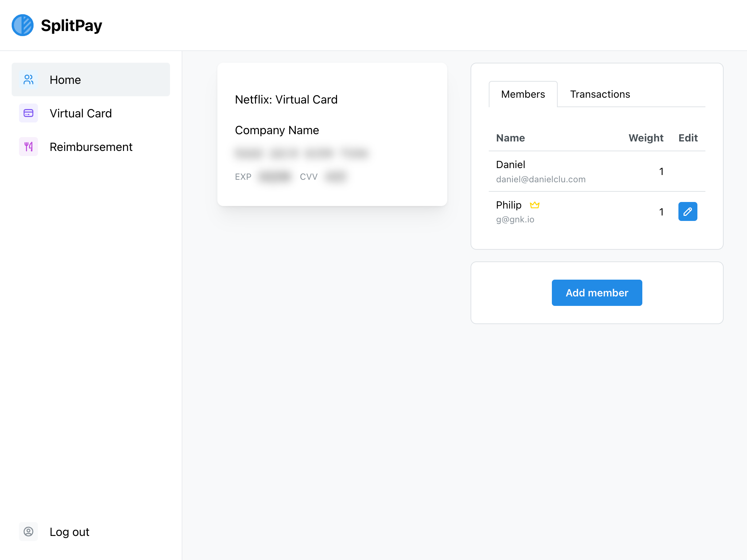Image resolution: width=747 pixels, height=560 pixels.
Task: Click the Reimbursement fork and knife icon
Action: tap(28, 147)
